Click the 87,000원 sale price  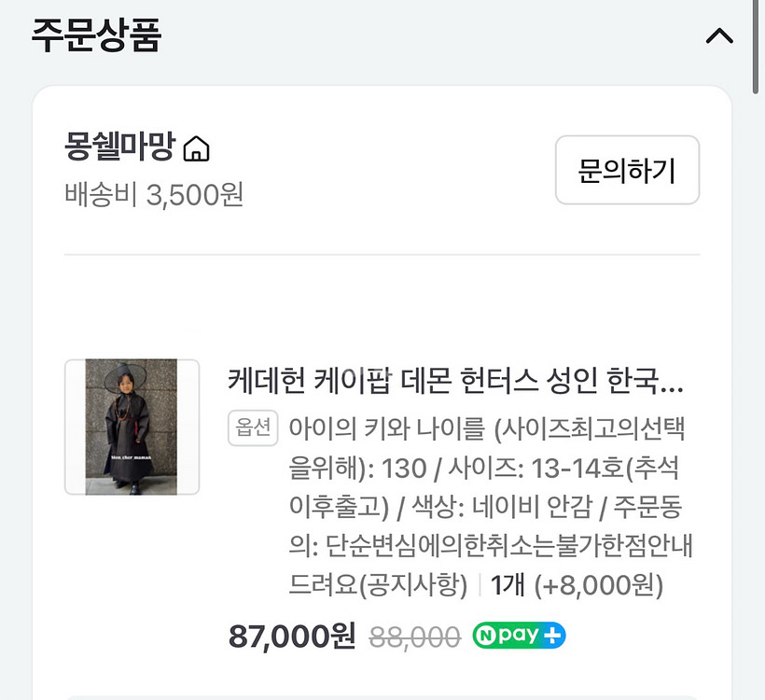coord(292,637)
